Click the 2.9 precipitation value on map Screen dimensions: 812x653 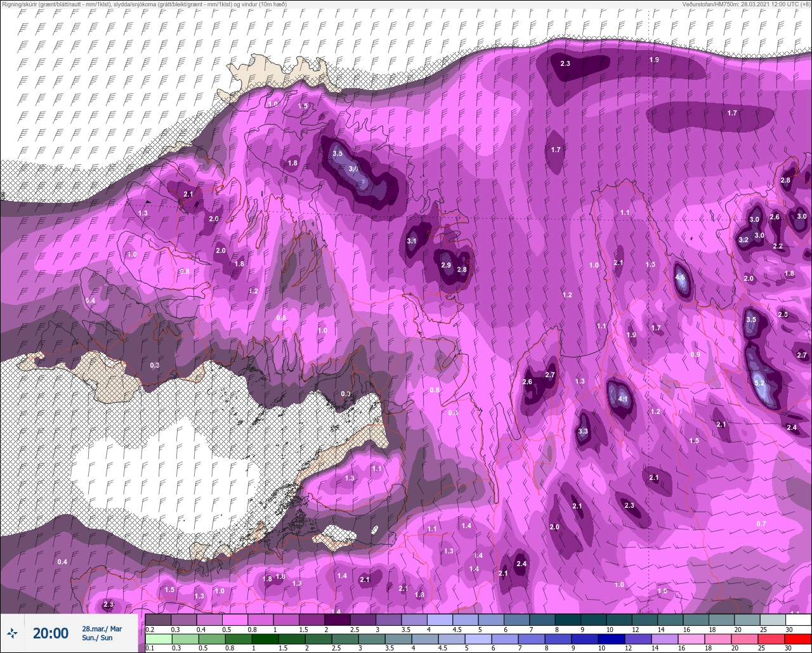[x=445, y=265]
